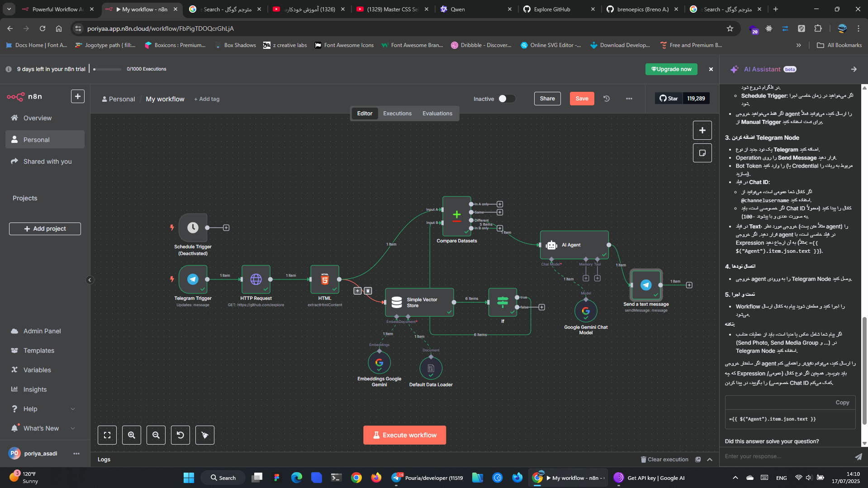868x488 pixels.
Task: Click the tidy up nodes icon
Action: click(205, 435)
